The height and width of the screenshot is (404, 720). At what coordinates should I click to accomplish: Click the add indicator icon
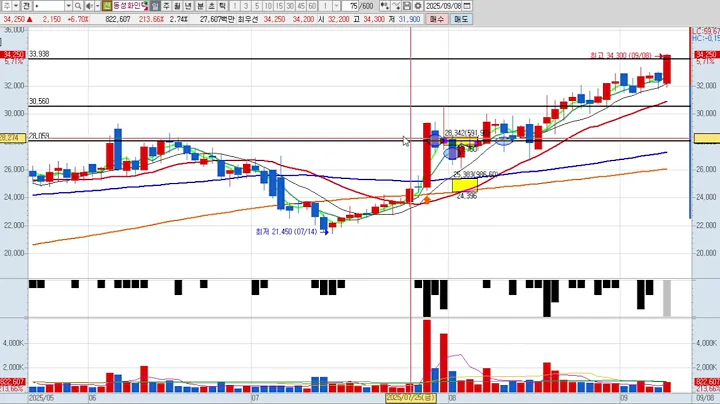(385, 6)
